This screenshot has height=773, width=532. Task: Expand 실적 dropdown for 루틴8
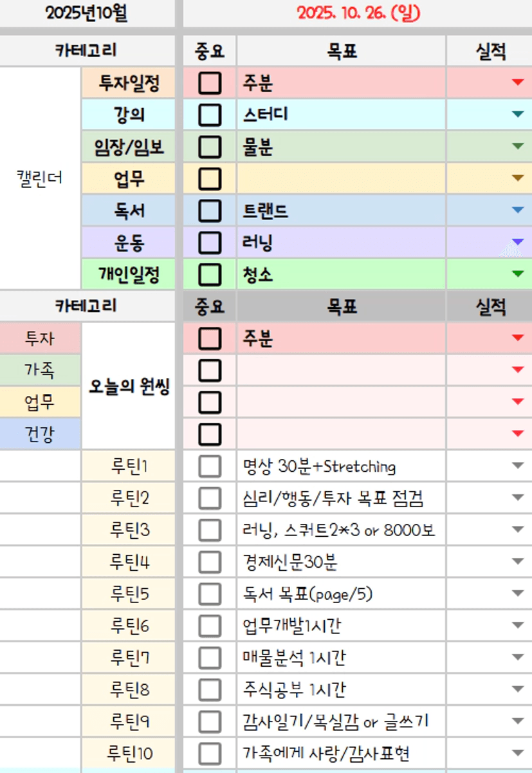pyautogui.click(x=518, y=689)
